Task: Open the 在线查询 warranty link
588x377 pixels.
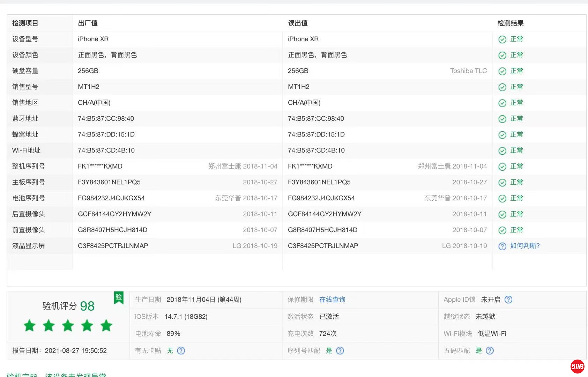Action: point(332,300)
